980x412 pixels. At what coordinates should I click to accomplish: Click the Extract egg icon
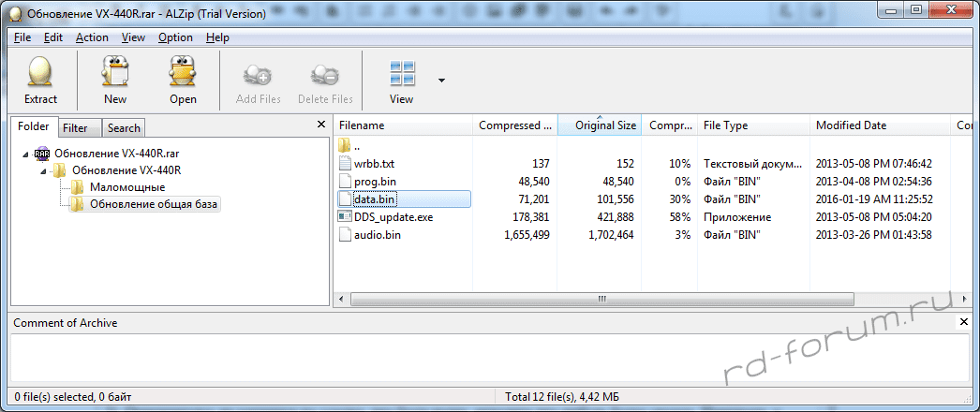40,73
